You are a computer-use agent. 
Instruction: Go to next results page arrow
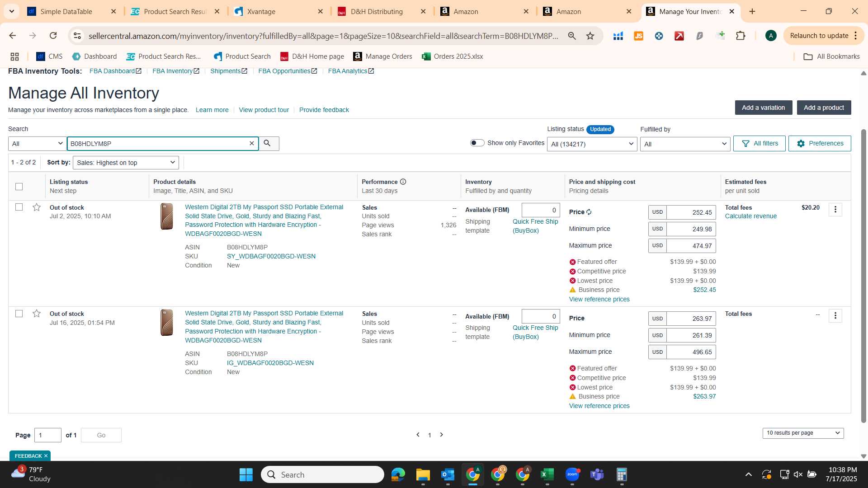[442, 435]
